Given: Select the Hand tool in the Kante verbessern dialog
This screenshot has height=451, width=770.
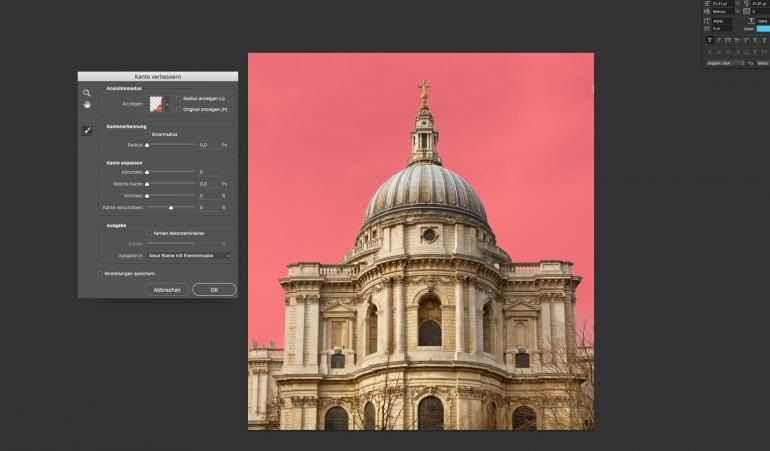Looking at the screenshot, I should (87, 105).
